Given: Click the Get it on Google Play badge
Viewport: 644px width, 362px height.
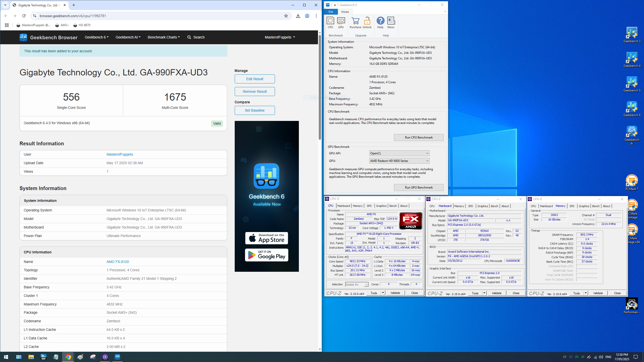Looking at the screenshot, I should [x=267, y=255].
